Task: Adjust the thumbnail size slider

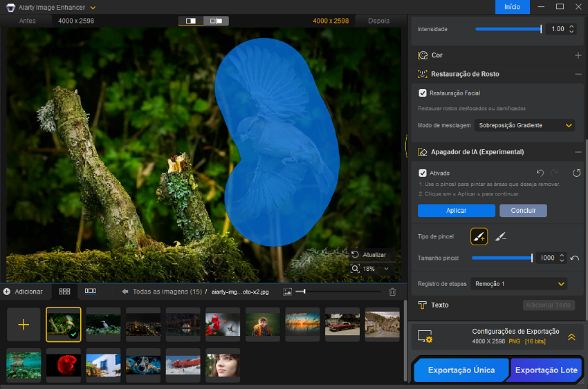Action: [x=338, y=292]
